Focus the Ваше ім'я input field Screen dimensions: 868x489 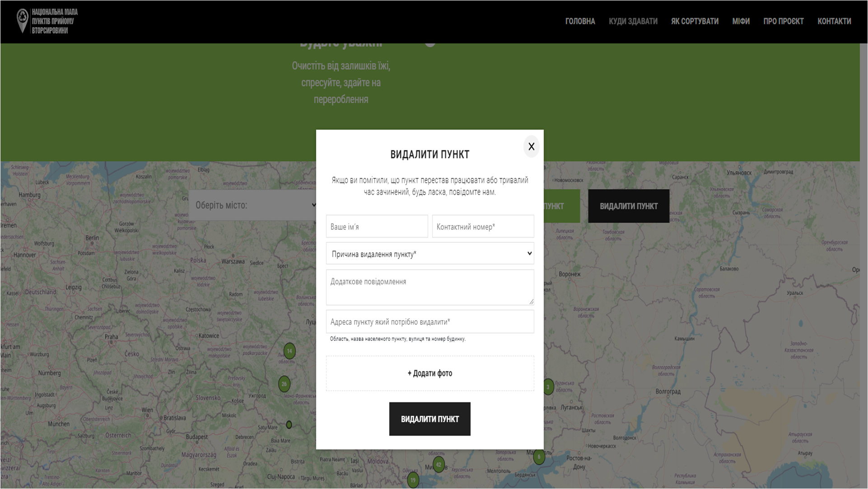point(377,226)
